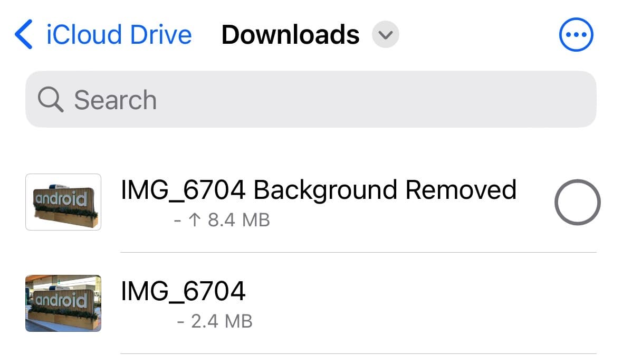Click the divider below the IMG_6704 row

[x=359, y=353]
